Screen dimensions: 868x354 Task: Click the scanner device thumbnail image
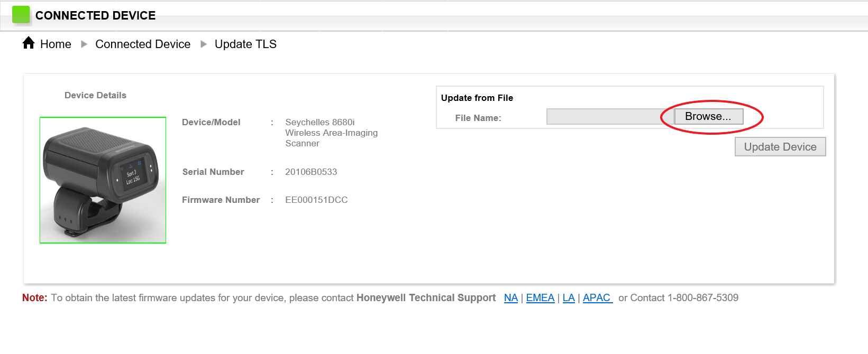coord(103,180)
